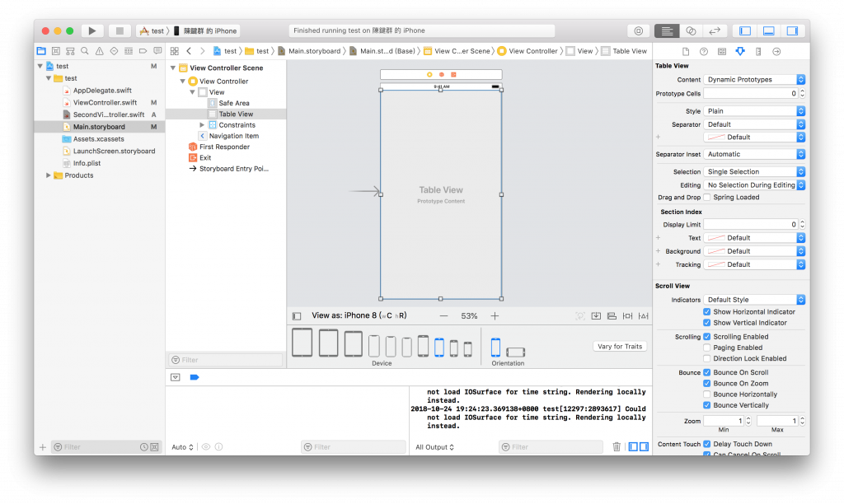Open the Breakpoint navigator icon
844x504 pixels.
pyautogui.click(x=143, y=51)
